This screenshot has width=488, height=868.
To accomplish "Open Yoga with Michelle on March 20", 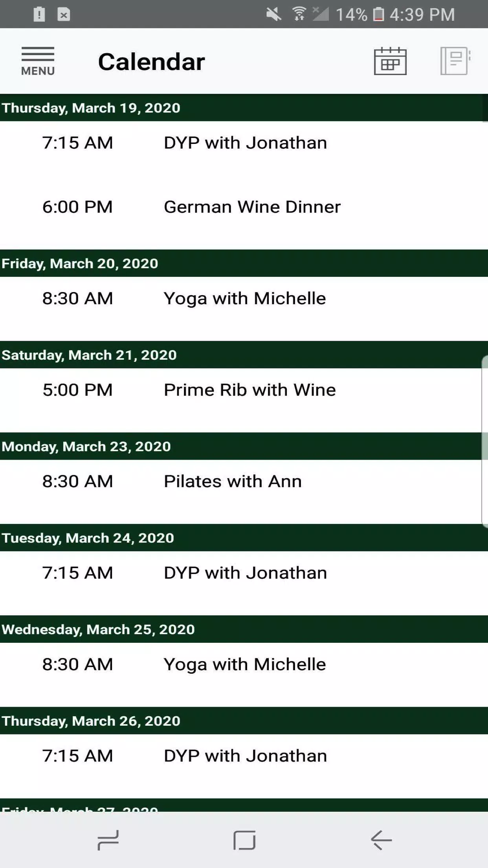I will (x=244, y=298).
